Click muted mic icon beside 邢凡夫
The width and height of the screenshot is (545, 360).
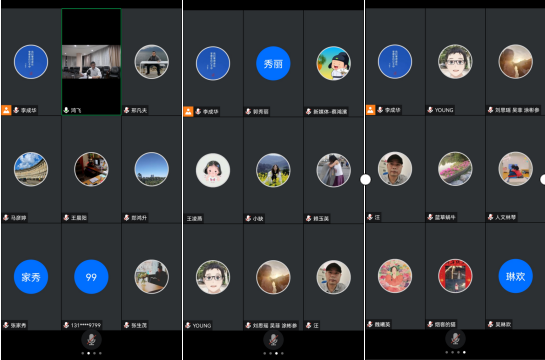pos(127,110)
